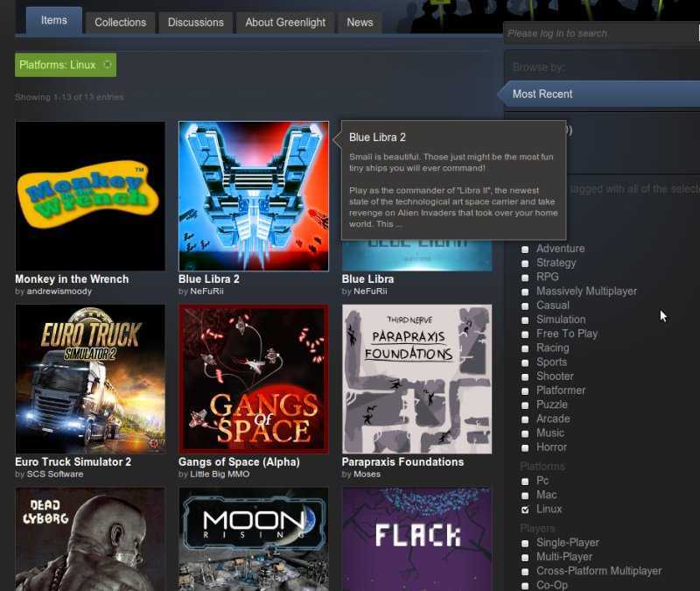The height and width of the screenshot is (591, 700).
Task: Open the Items tab
Action: pos(54,20)
